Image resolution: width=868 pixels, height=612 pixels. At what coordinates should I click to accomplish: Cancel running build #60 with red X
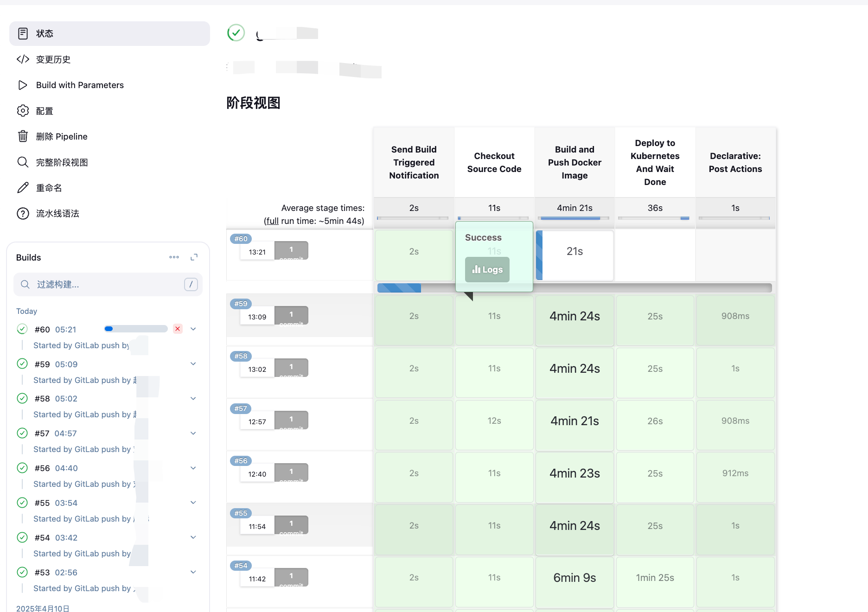(x=178, y=329)
